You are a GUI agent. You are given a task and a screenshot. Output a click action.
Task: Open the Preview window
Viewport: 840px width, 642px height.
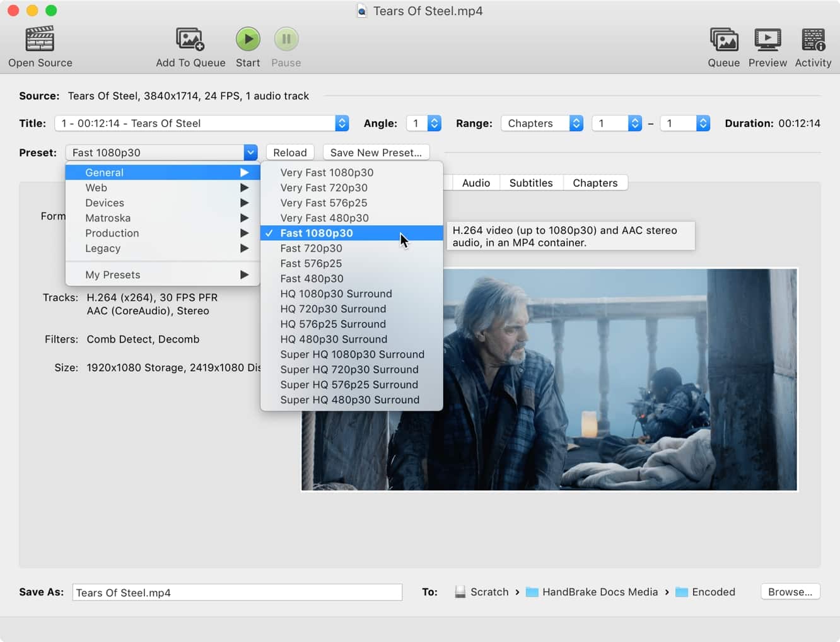[767, 39]
